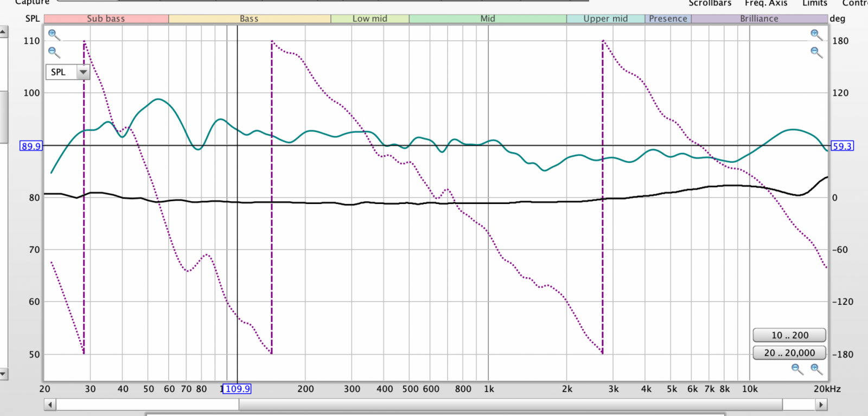The width and height of the screenshot is (868, 416).
Task: Select the Presence frequency band label
Action: (668, 18)
